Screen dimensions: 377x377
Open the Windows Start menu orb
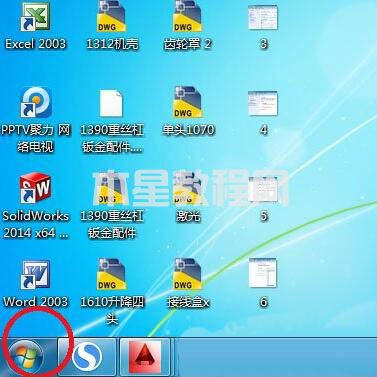(26, 358)
